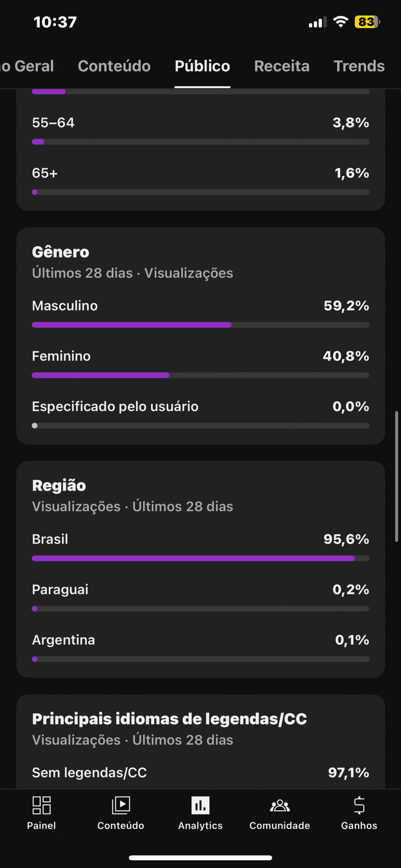The height and width of the screenshot is (868, 401).
Task: Open the Trends tab
Action: tap(359, 66)
